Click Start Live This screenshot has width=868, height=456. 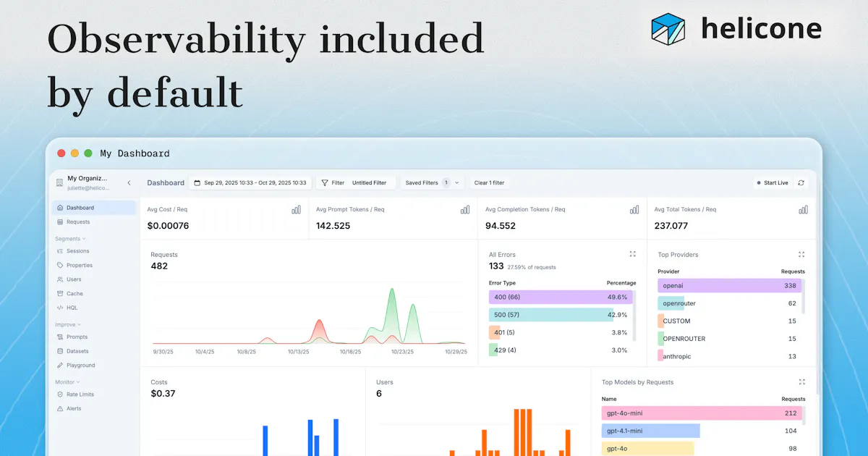(773, 183)
